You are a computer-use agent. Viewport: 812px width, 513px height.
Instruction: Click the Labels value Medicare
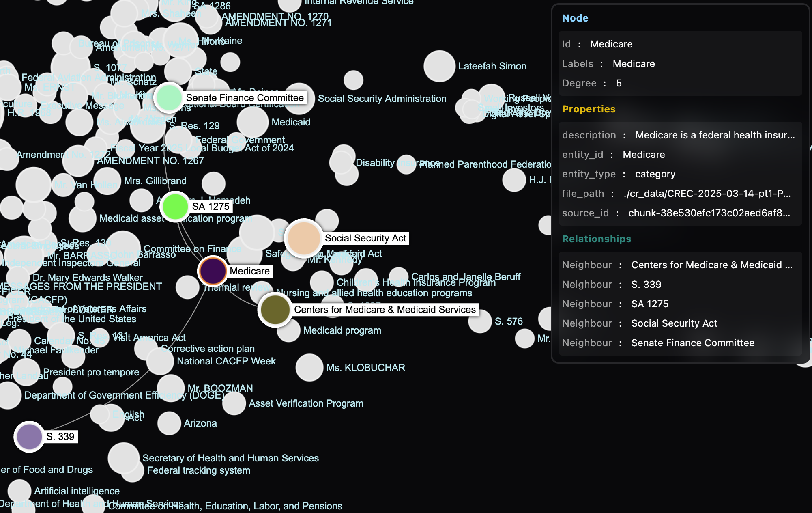pos(634,64)
